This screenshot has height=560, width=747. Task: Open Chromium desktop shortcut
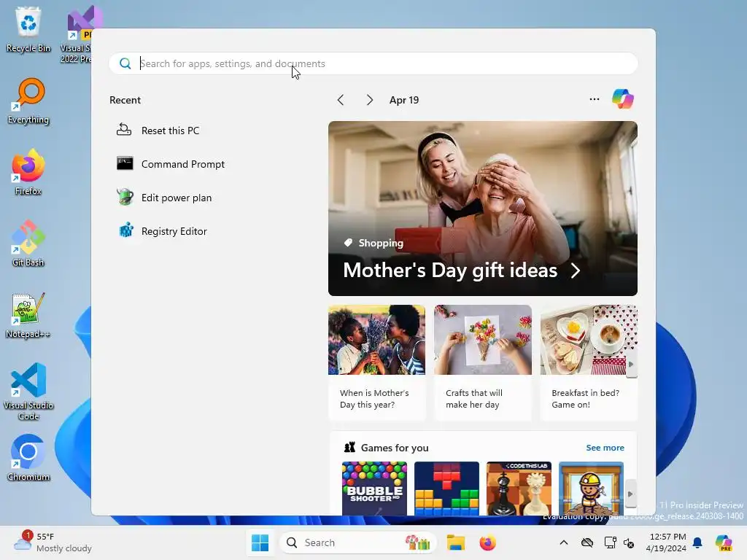(x=28, y=458)
